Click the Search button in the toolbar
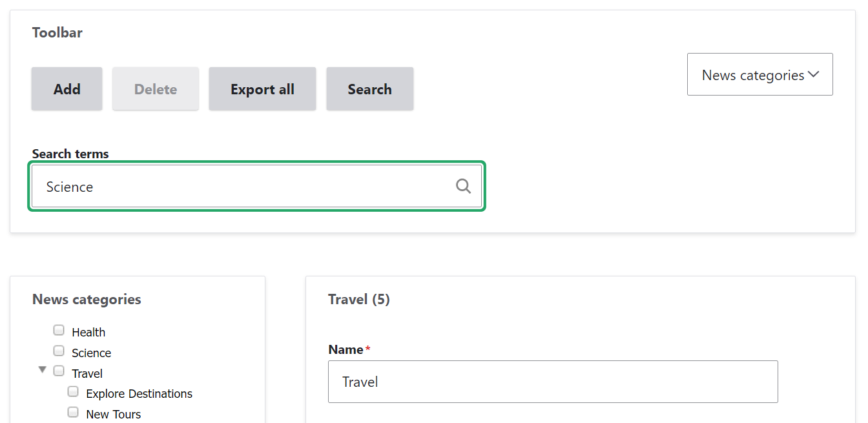868x423 pixels. pyautogui.click(x=369, y=88)
